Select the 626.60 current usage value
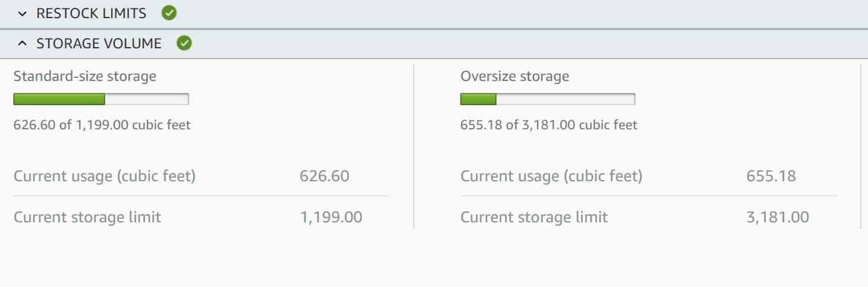This screenshot has width=868, height=287. point(324,176)
